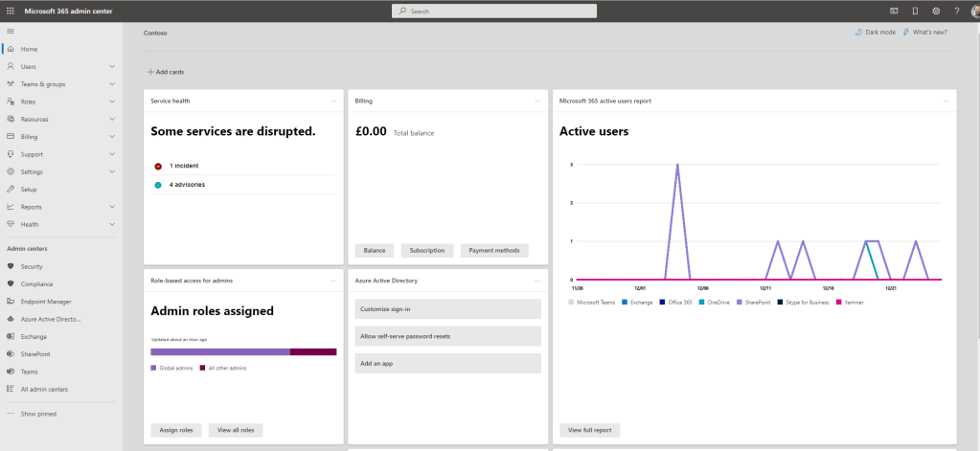
Task: Expand the Billing navigation section
Action: (x=112, y=137)
